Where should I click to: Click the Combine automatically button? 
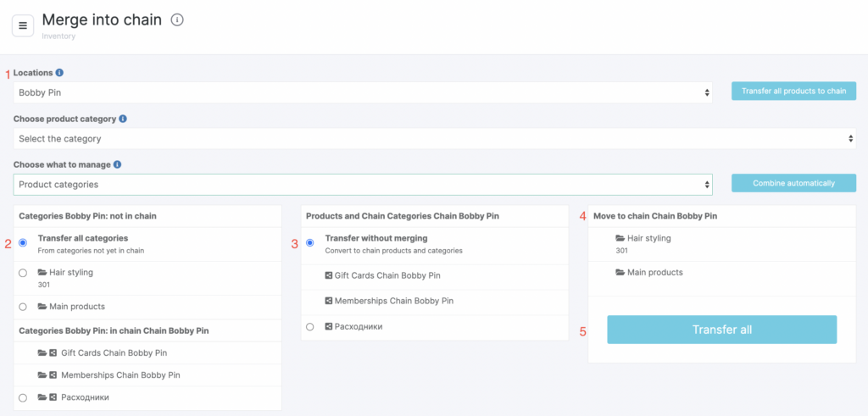coord(793,183)
